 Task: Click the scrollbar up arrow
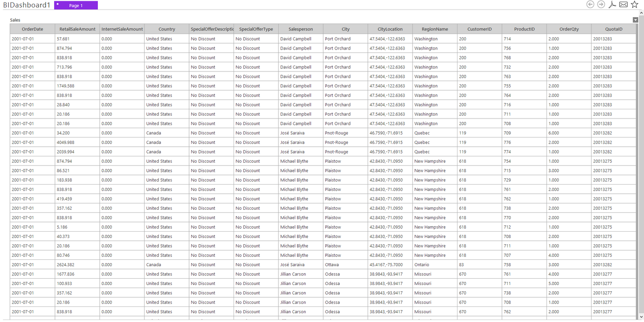(641, 13)
